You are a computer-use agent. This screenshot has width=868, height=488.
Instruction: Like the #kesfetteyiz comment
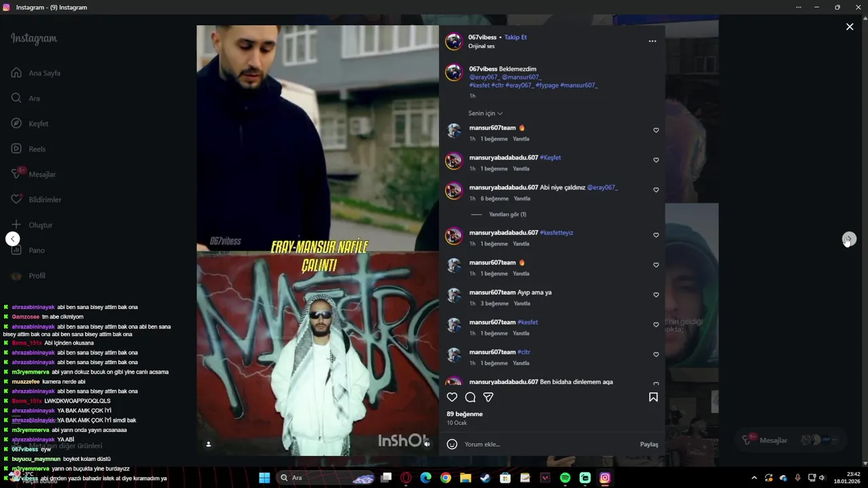(x=656, y=235)
